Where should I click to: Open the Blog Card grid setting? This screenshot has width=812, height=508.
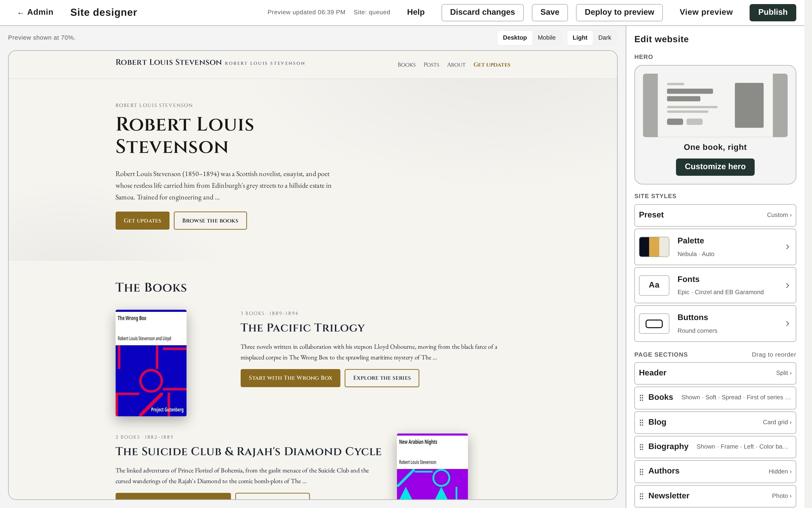(715, 423)
